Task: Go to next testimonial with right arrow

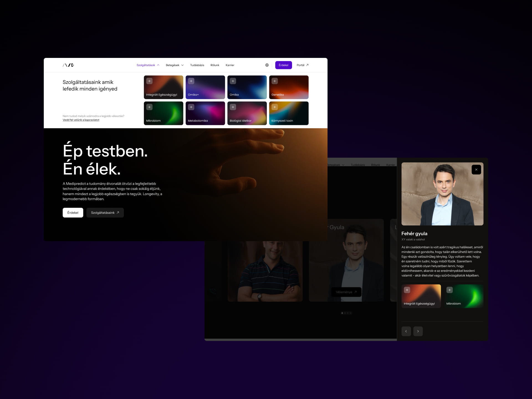Action: pyautogui.click(x=418, y=331)
